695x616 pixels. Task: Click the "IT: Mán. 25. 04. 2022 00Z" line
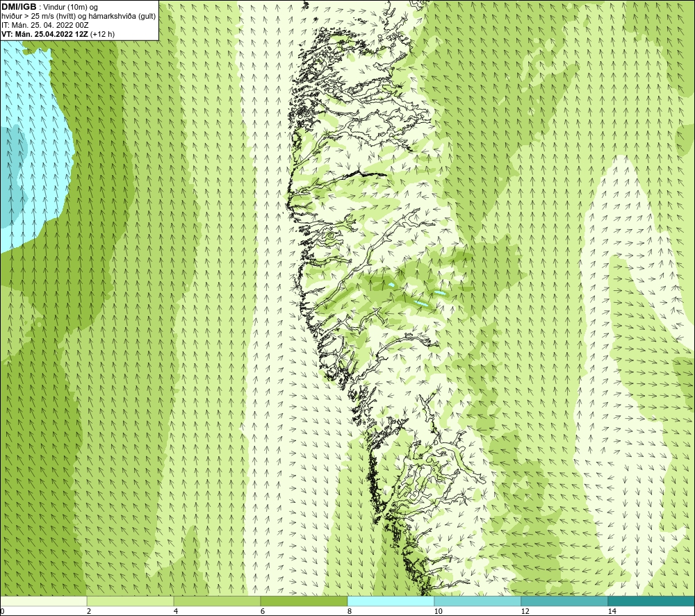coord(45,25)
